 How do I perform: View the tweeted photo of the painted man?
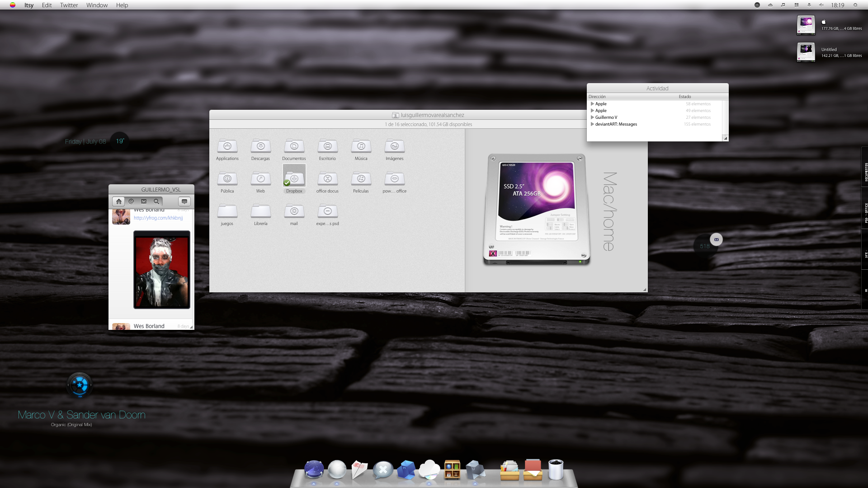click(x=162, y=270)
